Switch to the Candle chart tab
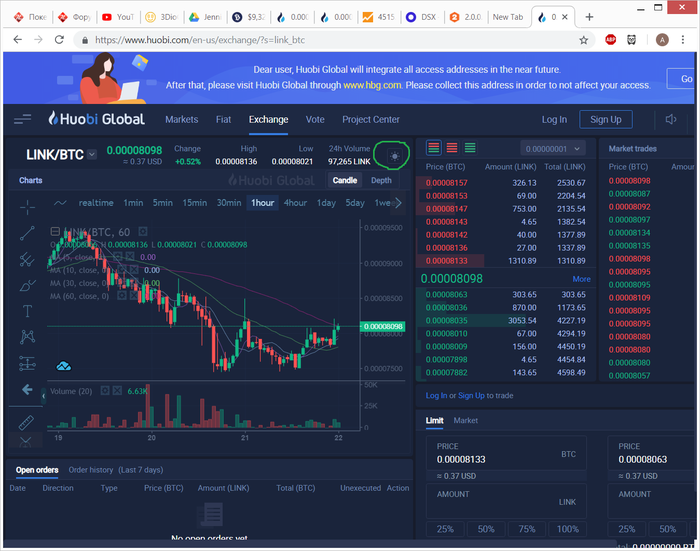700x551 pixels. [345, 180]
